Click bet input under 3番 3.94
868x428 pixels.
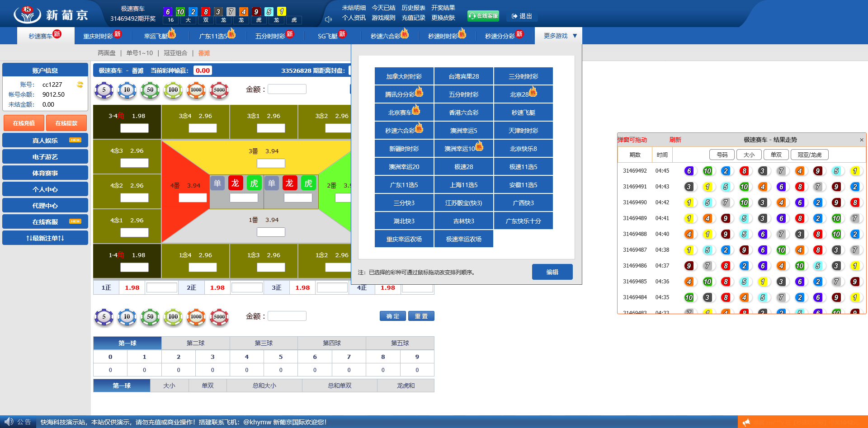[271, 163]
